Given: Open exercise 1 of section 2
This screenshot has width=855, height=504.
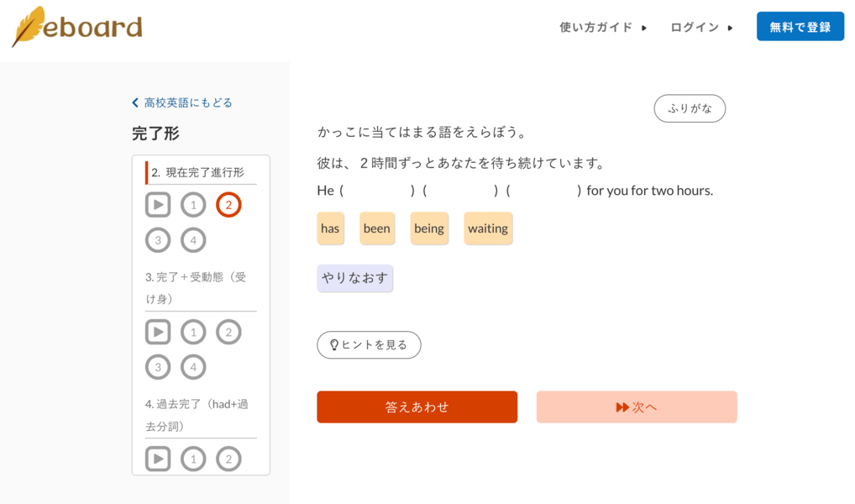Looking at the screenshot, I should [193, 205].
